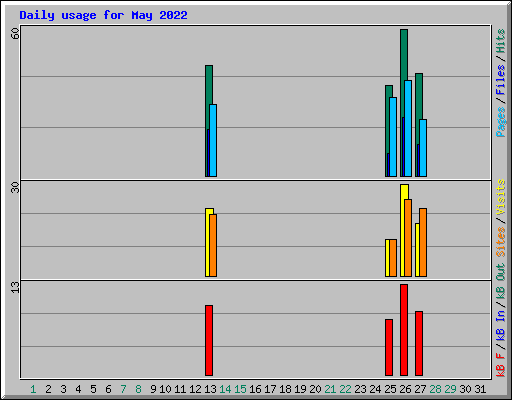Click day 25 on the x-axis
Image resolution: width=512 pixels, height=400 pixels.
390,389
